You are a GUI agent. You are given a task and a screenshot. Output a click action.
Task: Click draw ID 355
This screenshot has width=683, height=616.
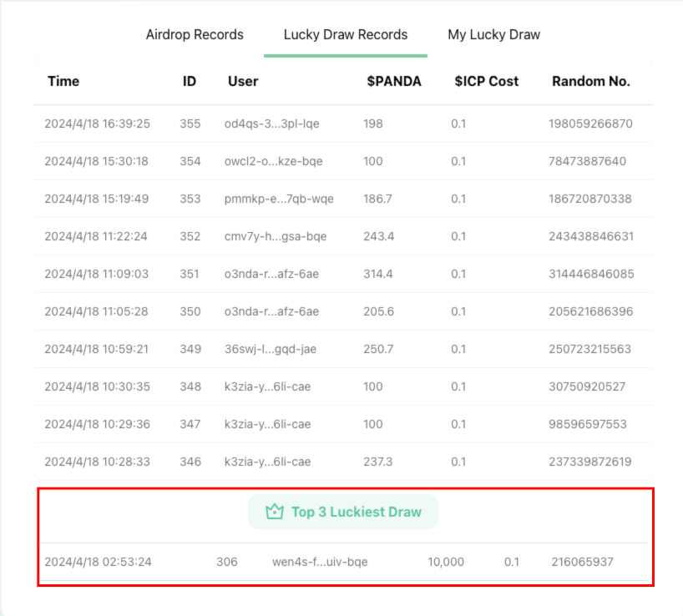coord(190,124)
